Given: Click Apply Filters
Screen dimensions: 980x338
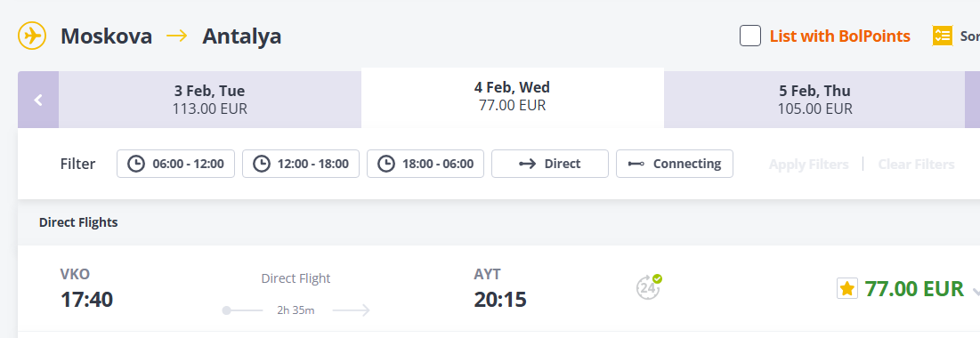Looking at the screenshot, I should 808,165.
